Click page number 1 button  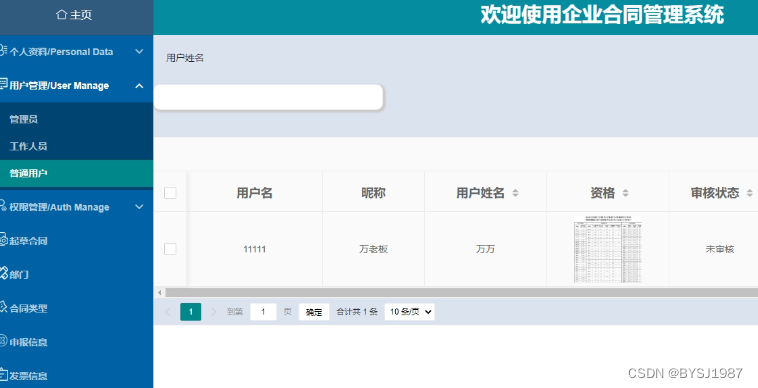tap(190, 312)
